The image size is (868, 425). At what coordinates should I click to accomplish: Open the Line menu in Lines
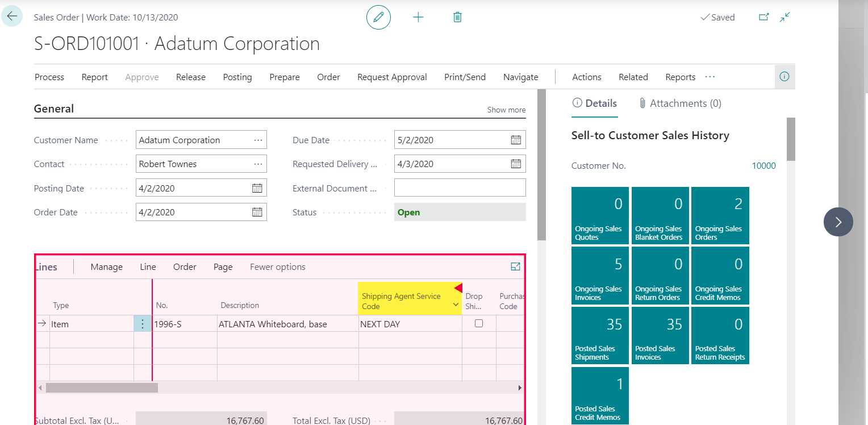(148, 267)
